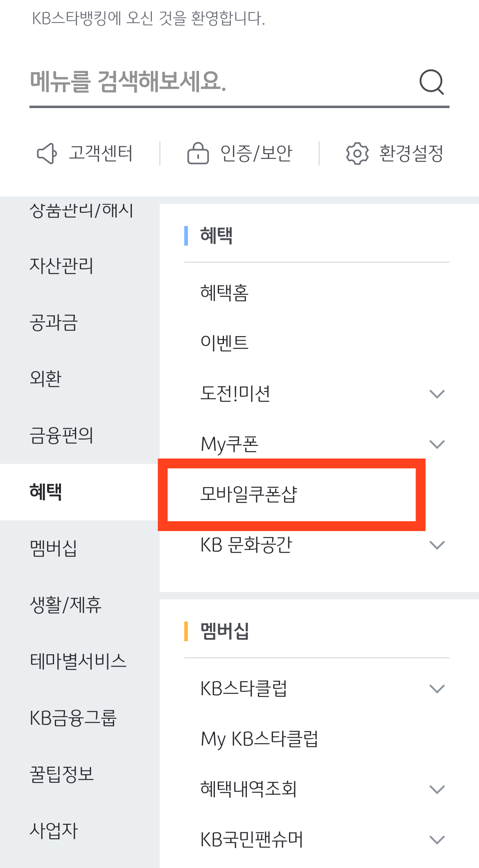This screenshot has width=479, height=868.
Task: Expand the My쿠폰 section
Action: pos(437,443)
